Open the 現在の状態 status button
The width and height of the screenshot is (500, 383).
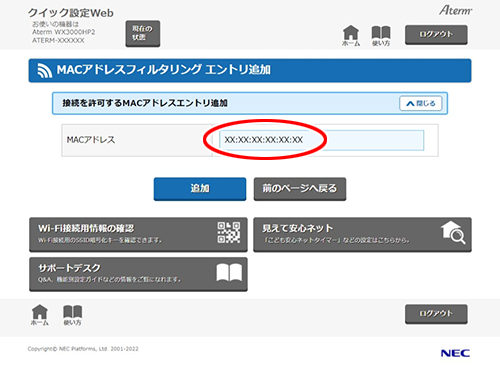coord(143,33)
